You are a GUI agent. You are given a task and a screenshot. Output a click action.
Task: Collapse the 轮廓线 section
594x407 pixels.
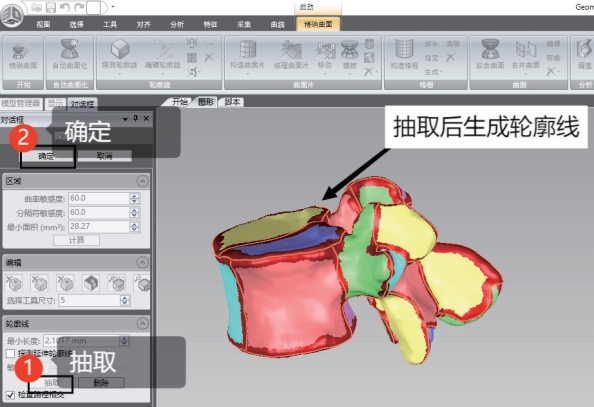pos(142,323)
